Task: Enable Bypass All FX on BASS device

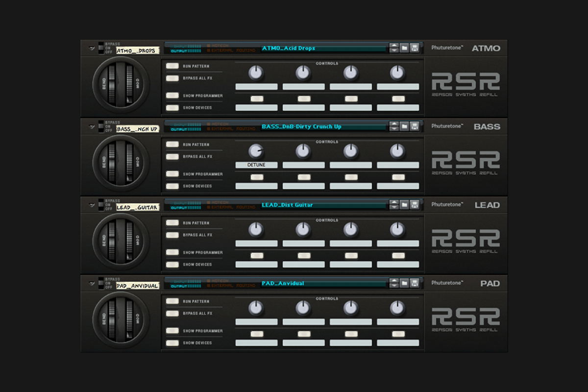Action: [x=172, y=157]
